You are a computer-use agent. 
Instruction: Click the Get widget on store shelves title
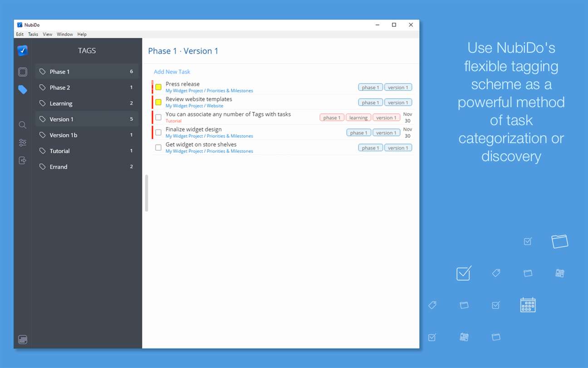[x=201, y=144]
